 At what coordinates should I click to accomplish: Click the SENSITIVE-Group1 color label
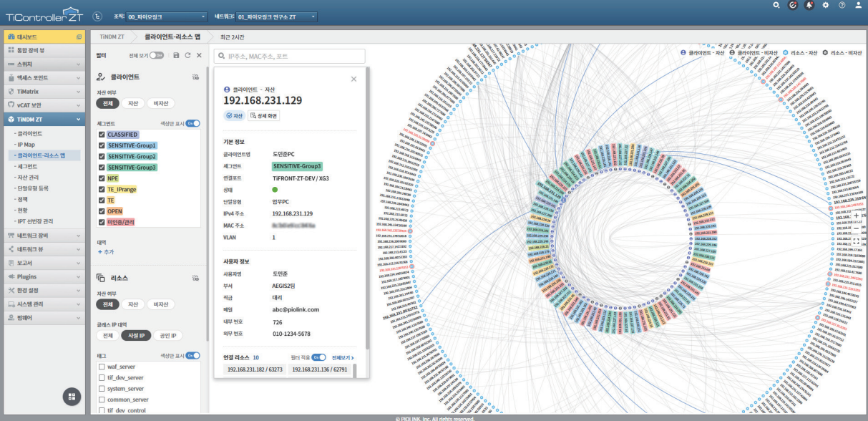pyautogui.click(x=132, y=145)
